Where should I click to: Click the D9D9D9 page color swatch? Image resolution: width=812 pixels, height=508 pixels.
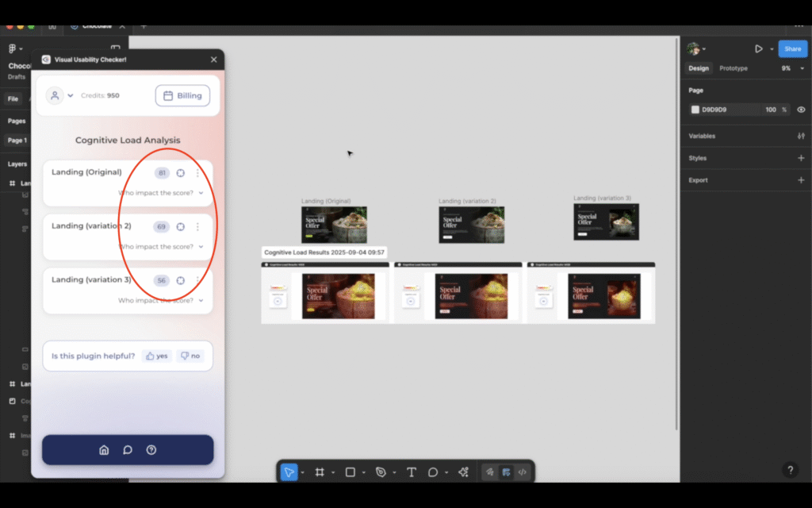[695, 110]
